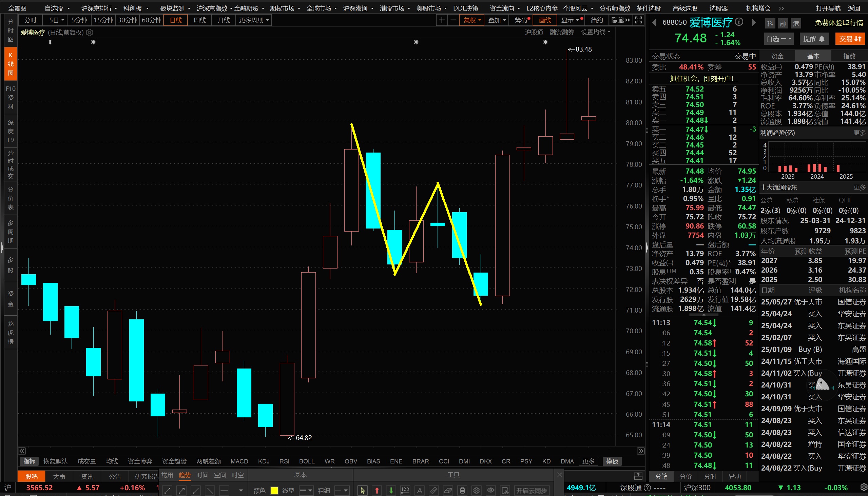The width and height of the screenshot is (868, 496).
Task: Close the drawing tools panel
Action: (x=559, y=475)
